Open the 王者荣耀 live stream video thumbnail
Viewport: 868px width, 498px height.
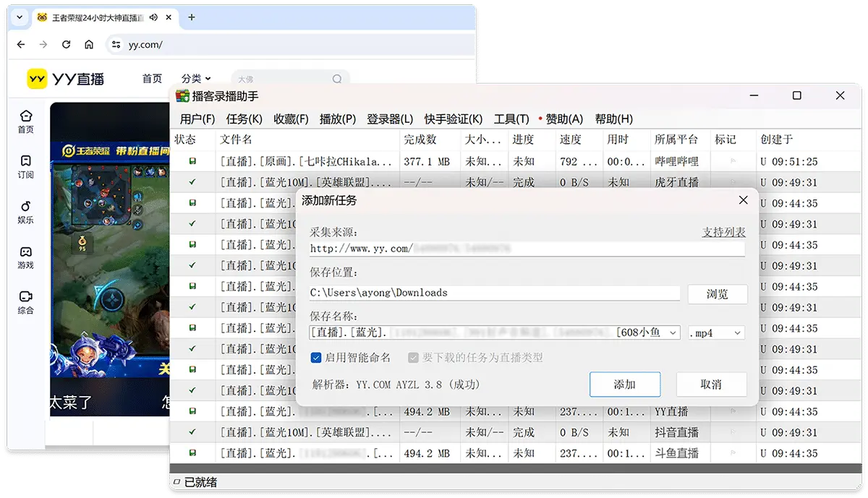tap(109, 260)
